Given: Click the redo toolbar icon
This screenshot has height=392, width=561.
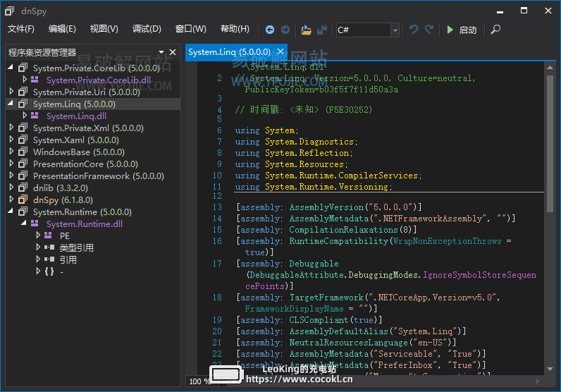Looking at the screenshot, I should coord(429,30).
